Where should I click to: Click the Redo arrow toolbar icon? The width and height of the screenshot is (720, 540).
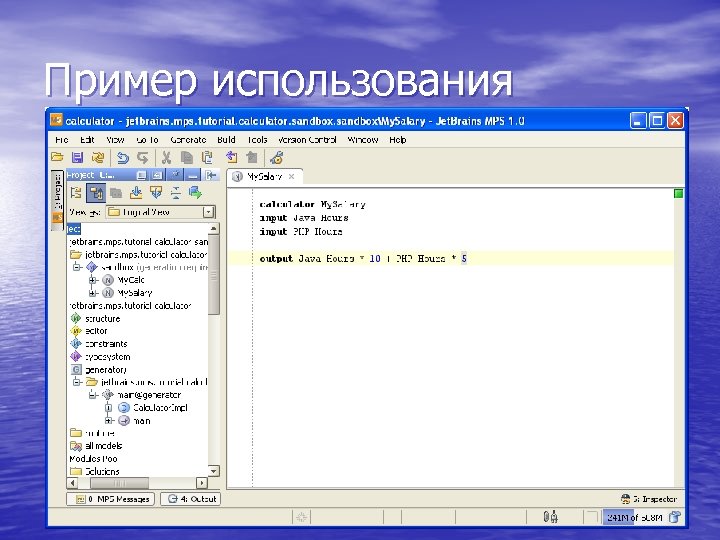pos(143,158)
